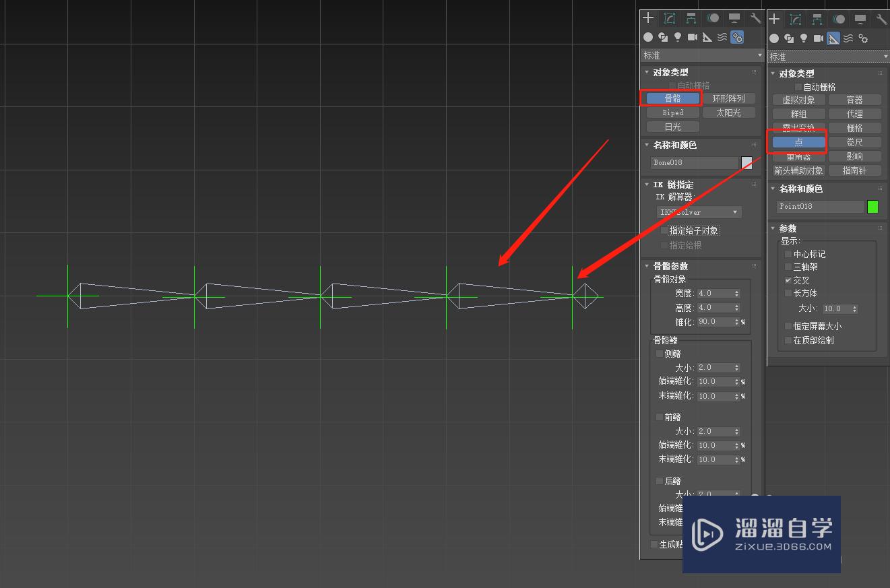Open the green Point018 color swatch
Image resolution: width=890 pixels, height=588 pixels.
point(872,207)
